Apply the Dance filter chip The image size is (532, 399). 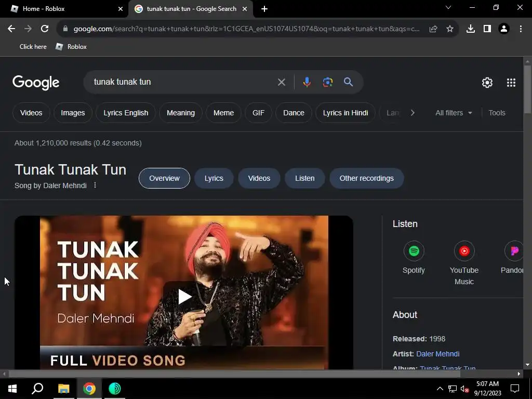(x=294, y=113)
